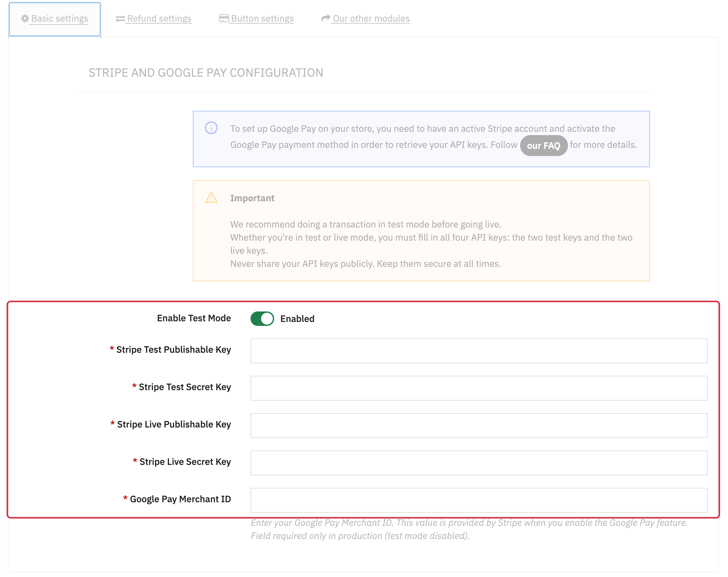Viewport: 728px width, 577px height.
Task: Click the Enabled label next to toggle
Action: (297, 319)
